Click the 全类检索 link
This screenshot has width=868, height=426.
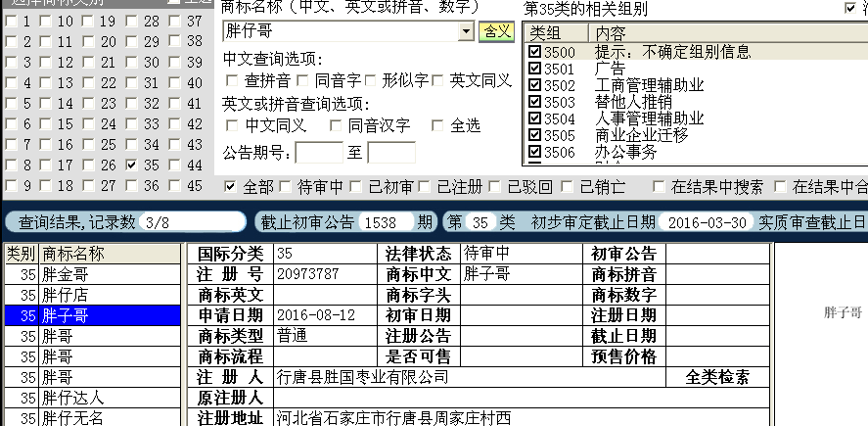(717, 378)
